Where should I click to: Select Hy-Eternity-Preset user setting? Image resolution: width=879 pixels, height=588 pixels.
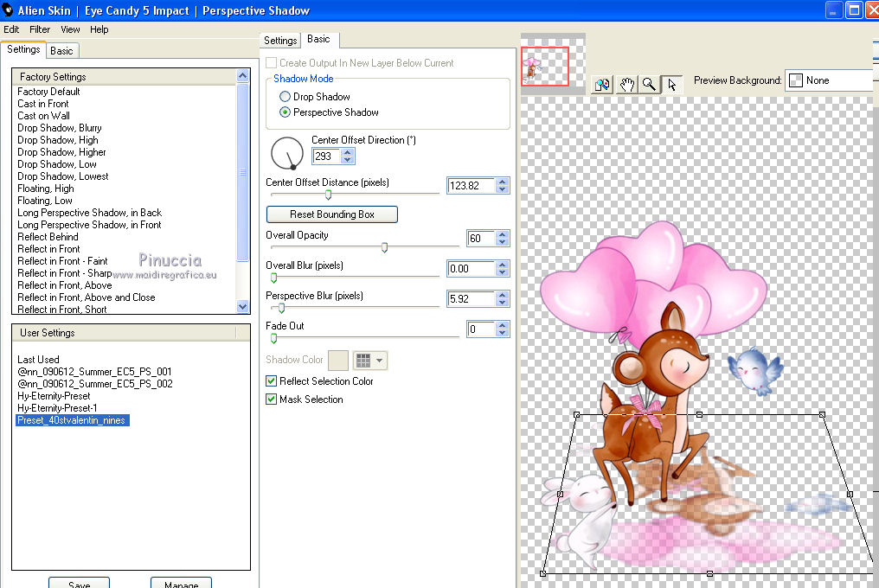pos(54,396)
